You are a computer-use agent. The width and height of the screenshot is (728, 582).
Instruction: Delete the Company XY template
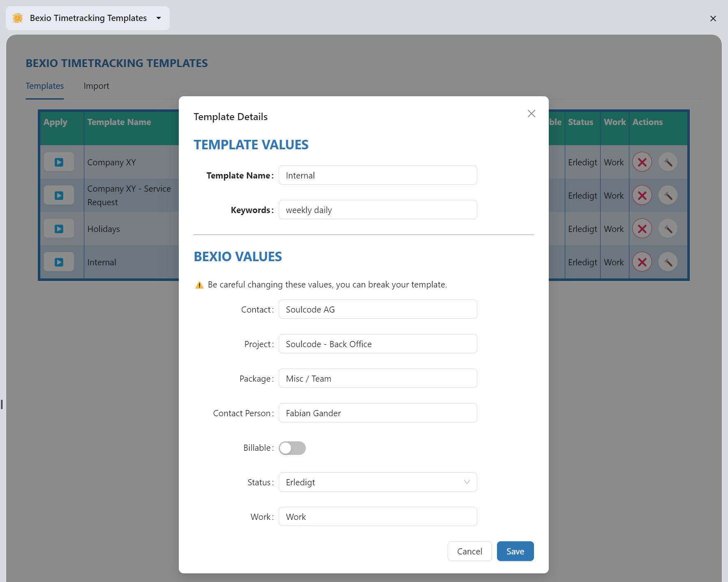point(642,162)
